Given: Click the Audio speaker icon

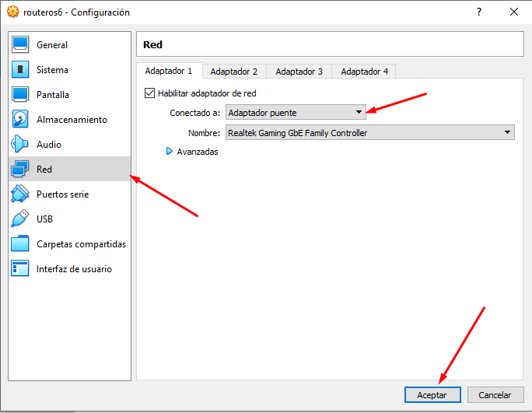Looking at the screenshot, I should pyautogui.click(x=20, y=144).
